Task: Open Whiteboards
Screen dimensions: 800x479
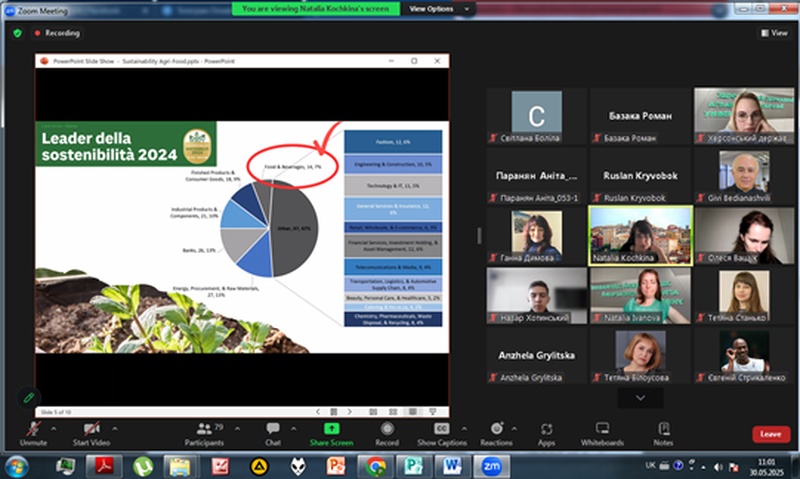Action: point(603,434)
